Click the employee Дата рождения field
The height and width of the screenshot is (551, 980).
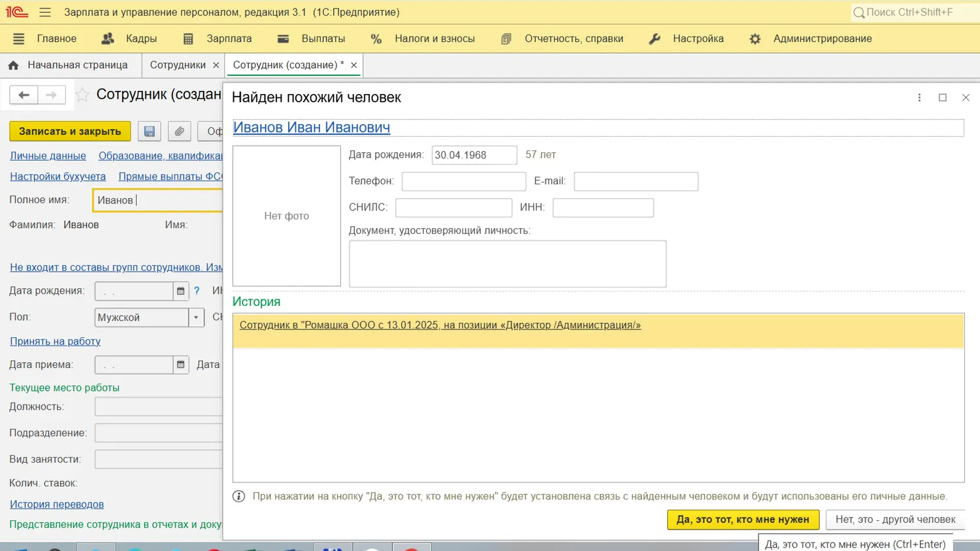click(x=134, y=291)
